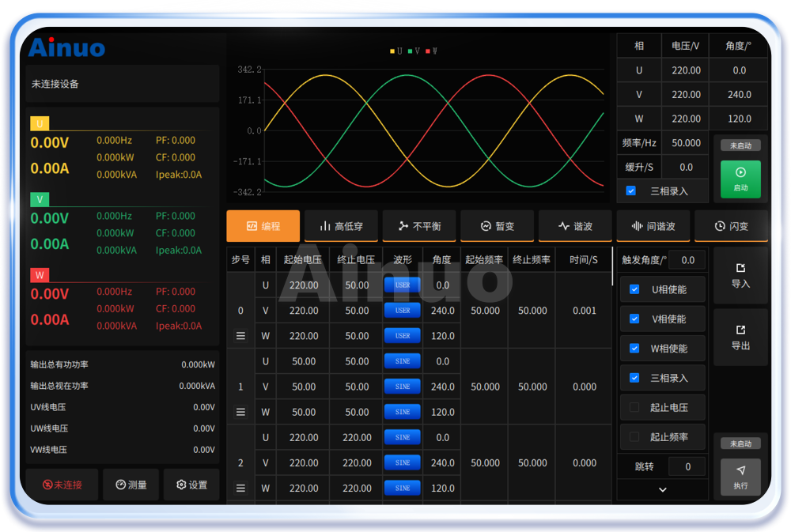The height and width of the screenshot is (532, 791).
Task: Click the 导出 export icon button
Action: point(740,337)
